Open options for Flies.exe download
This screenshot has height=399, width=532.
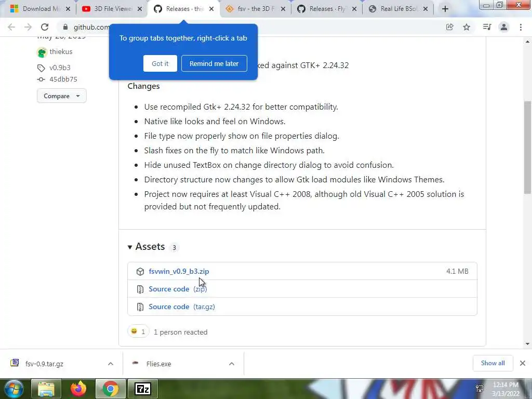point(232,364)
